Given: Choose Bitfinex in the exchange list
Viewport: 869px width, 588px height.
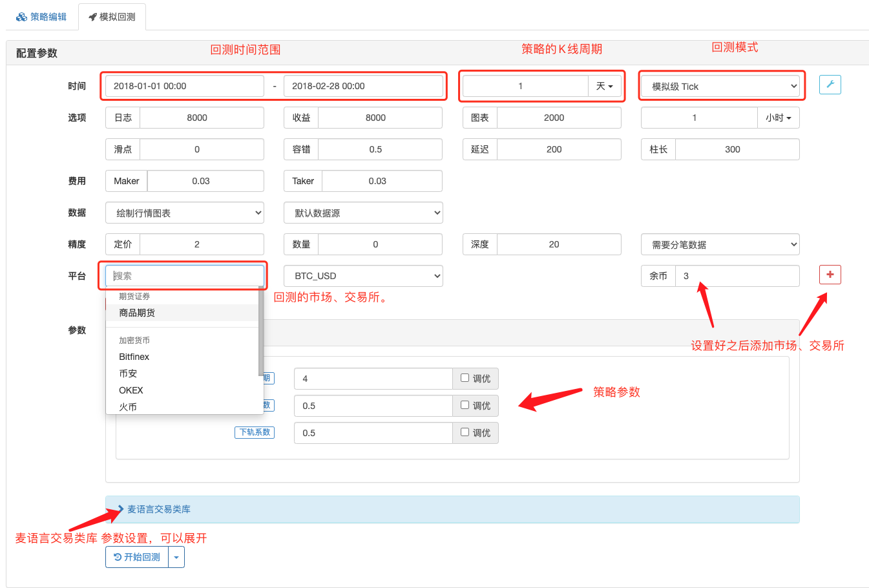Looking at the screenshot, I should pyautogui.click(x=134, y=357).
